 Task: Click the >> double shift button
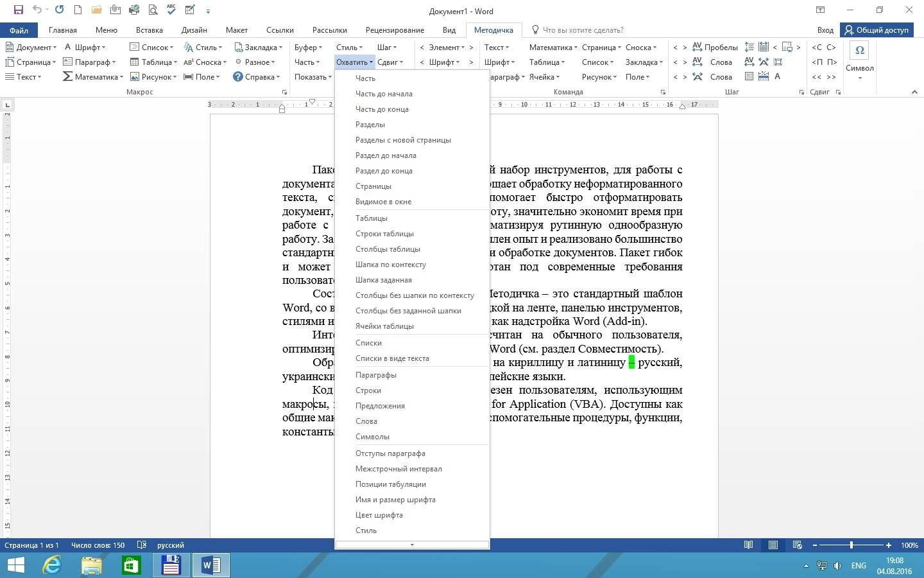[832, 76]
